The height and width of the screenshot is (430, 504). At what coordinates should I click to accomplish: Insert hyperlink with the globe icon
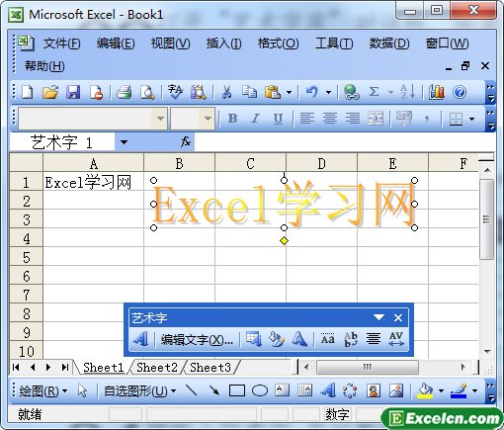(x=352, y=92)
